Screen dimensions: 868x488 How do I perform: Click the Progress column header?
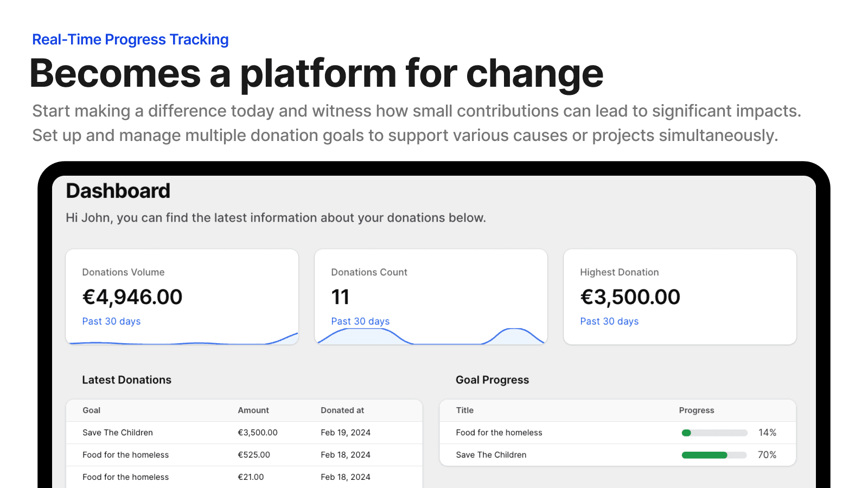point(697,410)
